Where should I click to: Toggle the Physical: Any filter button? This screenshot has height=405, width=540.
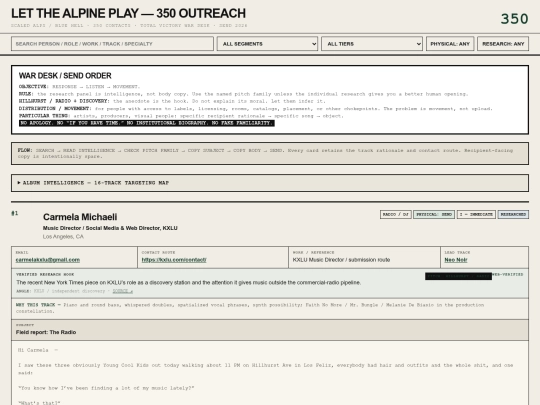[x=450, y=44]
